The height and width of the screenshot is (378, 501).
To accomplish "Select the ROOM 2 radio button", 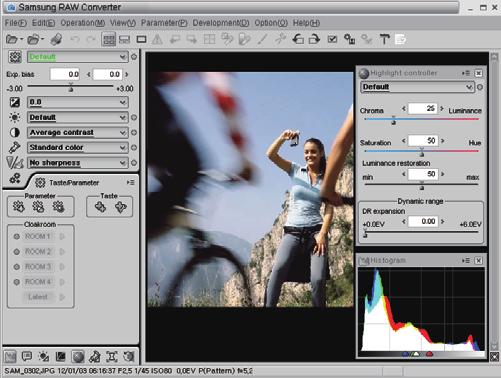I will point(16,252).
